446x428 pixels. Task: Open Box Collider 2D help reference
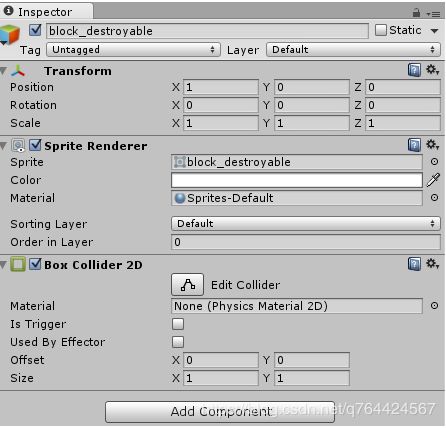pos(414,264)
